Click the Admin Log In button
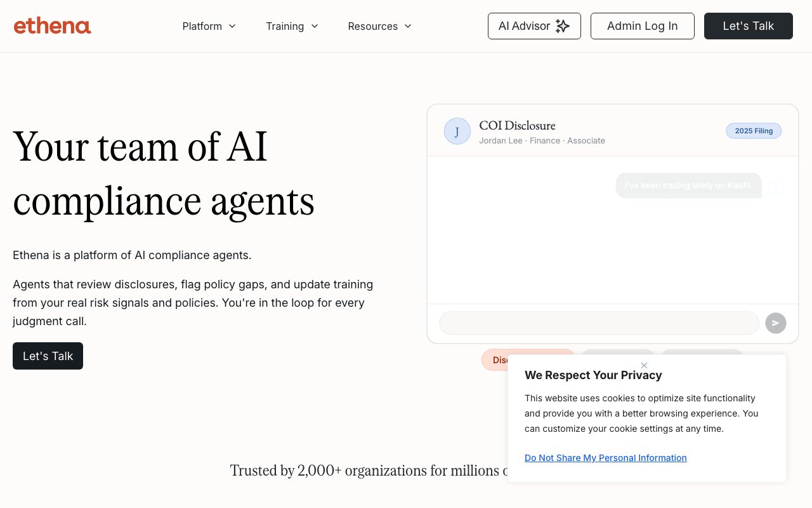812x508 pixels. 643,26
